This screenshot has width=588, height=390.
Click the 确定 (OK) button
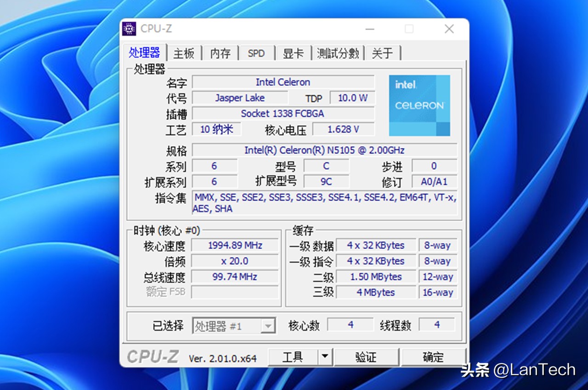432,357
